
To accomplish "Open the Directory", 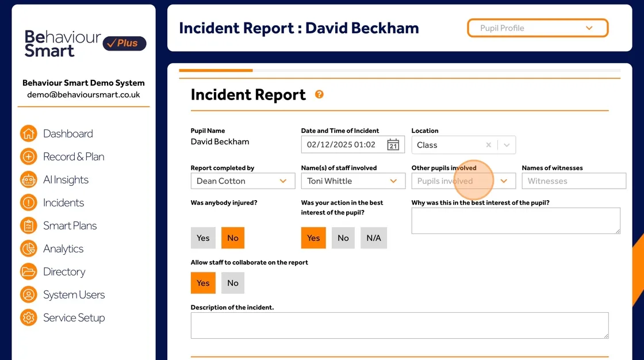I will point(64,271).
